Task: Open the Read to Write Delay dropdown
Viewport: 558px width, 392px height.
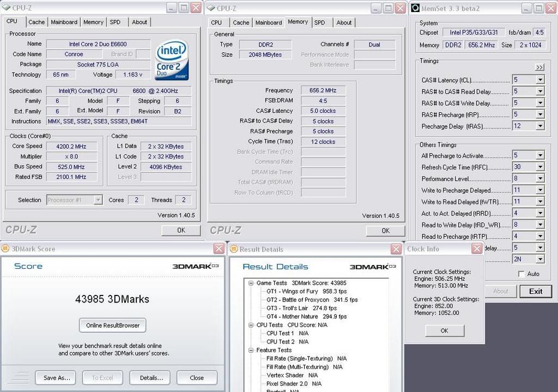Action: [x=540, y=225]
